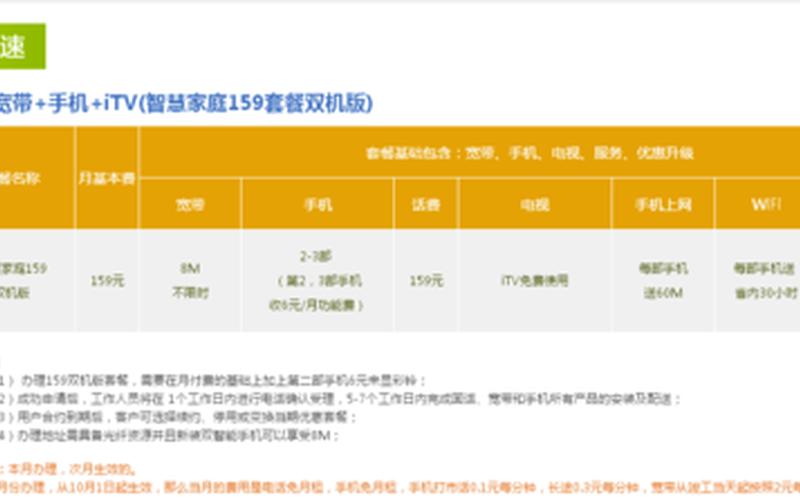Click the green '速' tab label

click(22, 46)
